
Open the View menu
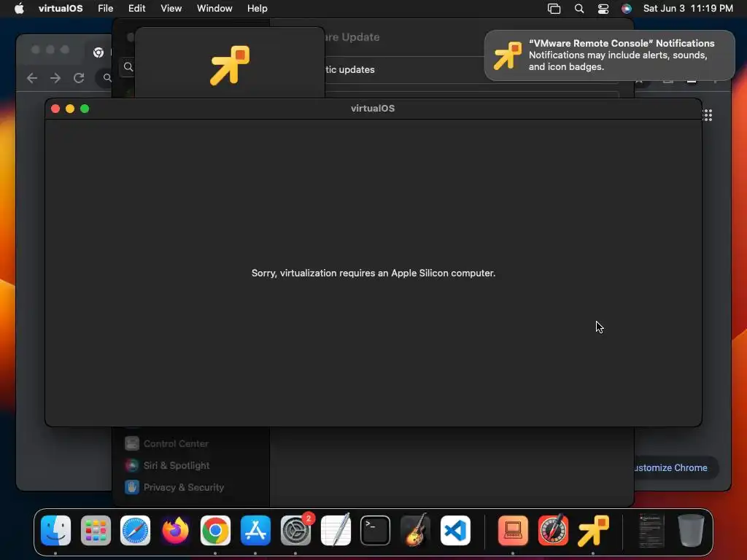[171, 8]
